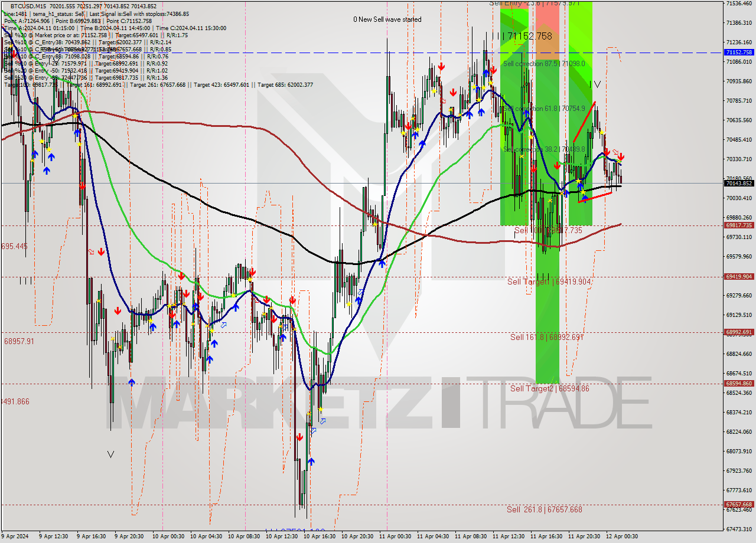Click the highlighted 71152.758 price tag
The width and height of the screenshot is (756, 543).
tap(739, 52)
